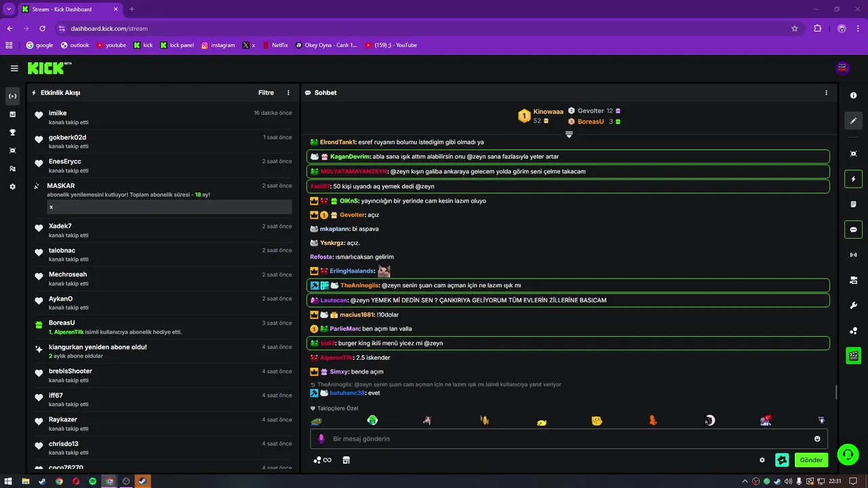Open Spotify from the Windows taskbar
The width and height of the screenshot is (868, 488).
(x=92, y=481)
